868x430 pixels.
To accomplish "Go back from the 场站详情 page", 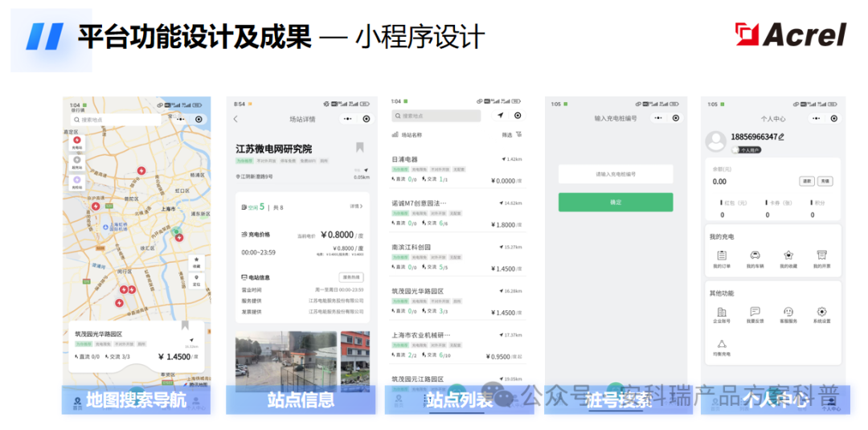I will click(x=235, y=119).
